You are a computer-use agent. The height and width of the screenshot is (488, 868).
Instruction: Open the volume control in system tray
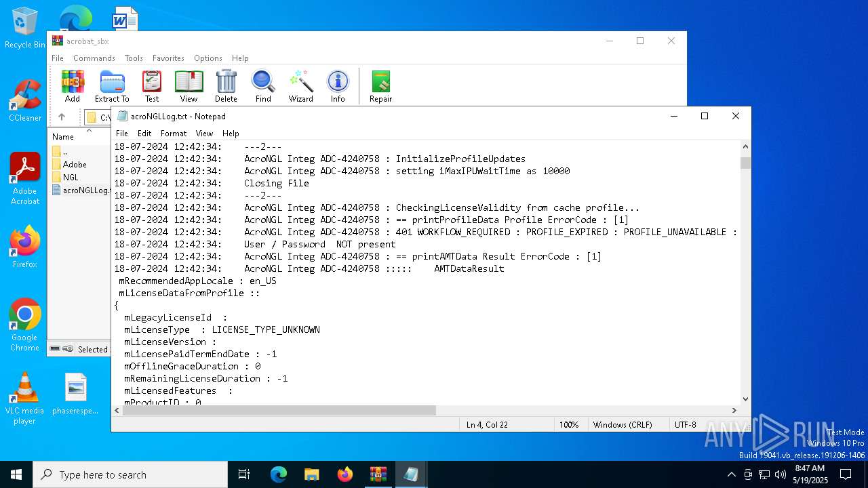(781, 474)
